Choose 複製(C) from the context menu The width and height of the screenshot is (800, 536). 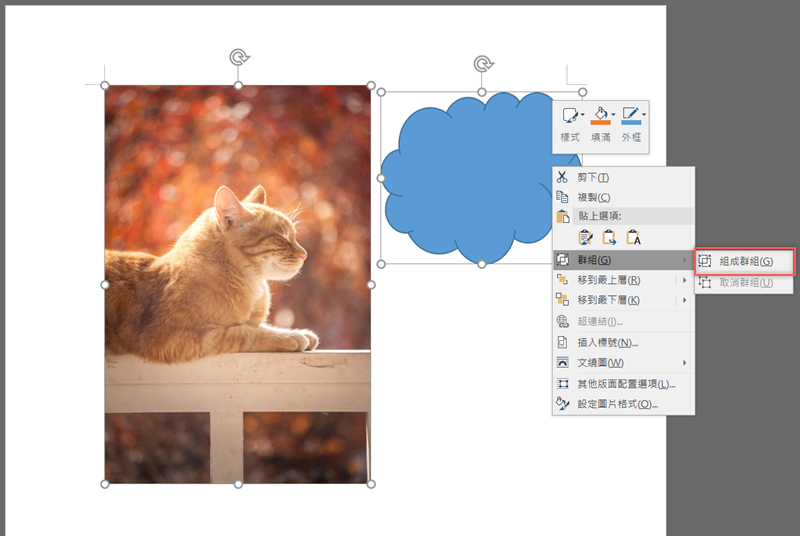click(593, 197)
